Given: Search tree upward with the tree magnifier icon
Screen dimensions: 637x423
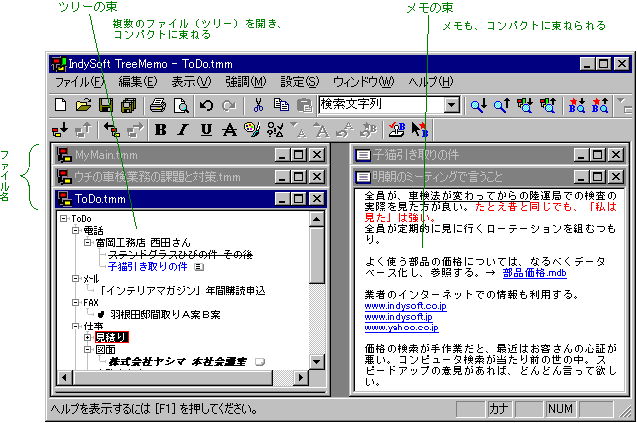Looking at the screenshot, I should point(547,105).
